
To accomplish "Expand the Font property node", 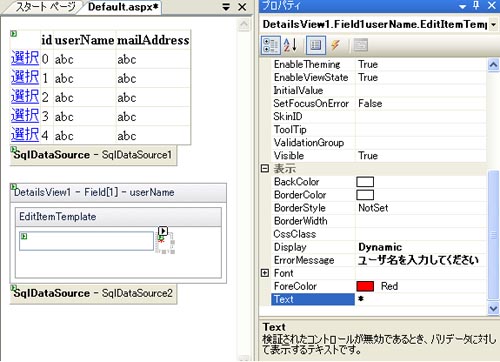I will click(265, 273).
